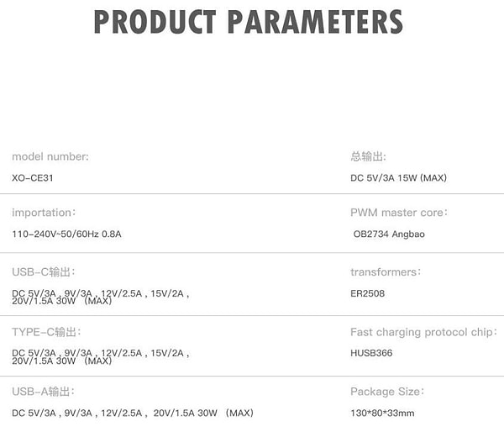Select the XO-CE31 model value

(34, 177)
